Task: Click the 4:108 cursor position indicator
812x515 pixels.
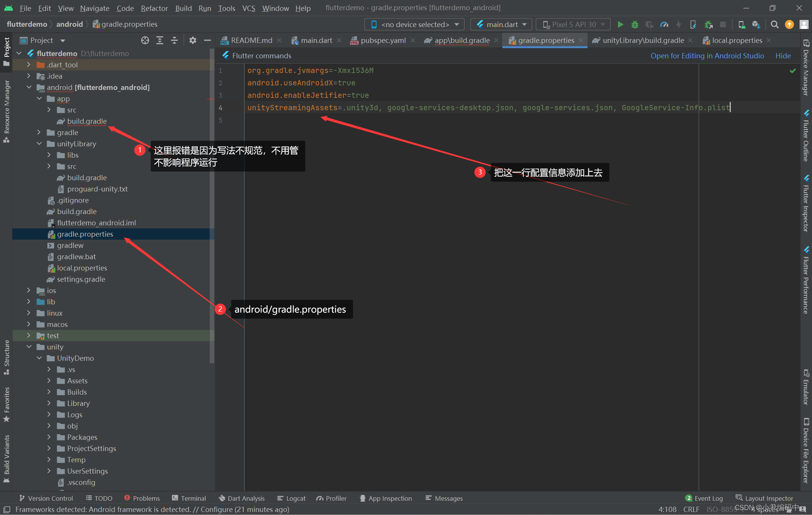Action: pyautogui.click(x=667, y=509)
